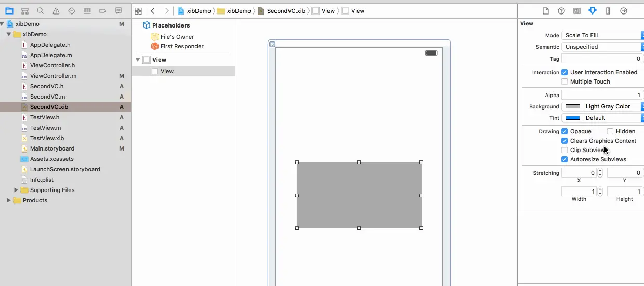Image resolution: width=644 pixels, height=286 pixels.
Task: Open the Debug navigator icon
Action: point(87,11)
